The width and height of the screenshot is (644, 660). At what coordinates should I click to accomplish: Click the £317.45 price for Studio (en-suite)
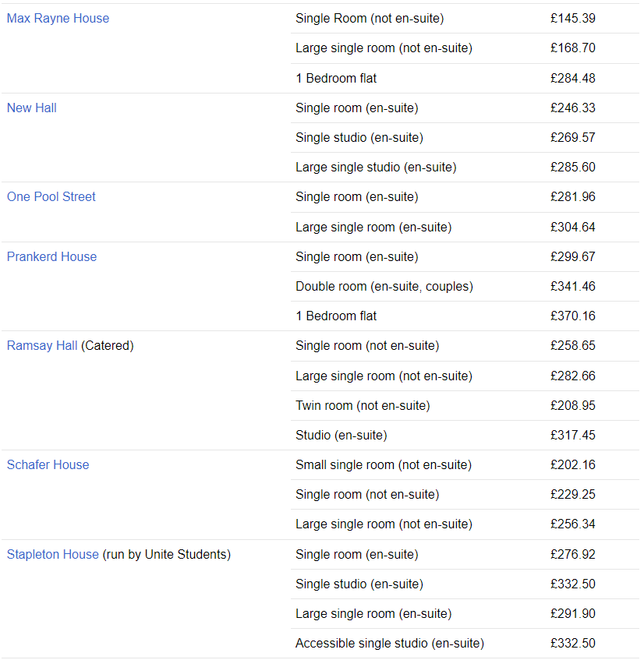[573, 436]
